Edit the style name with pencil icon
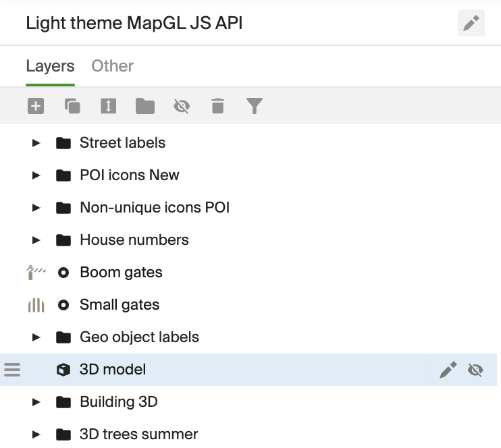This screenshot has height=448, width=501. coord(471,24)
